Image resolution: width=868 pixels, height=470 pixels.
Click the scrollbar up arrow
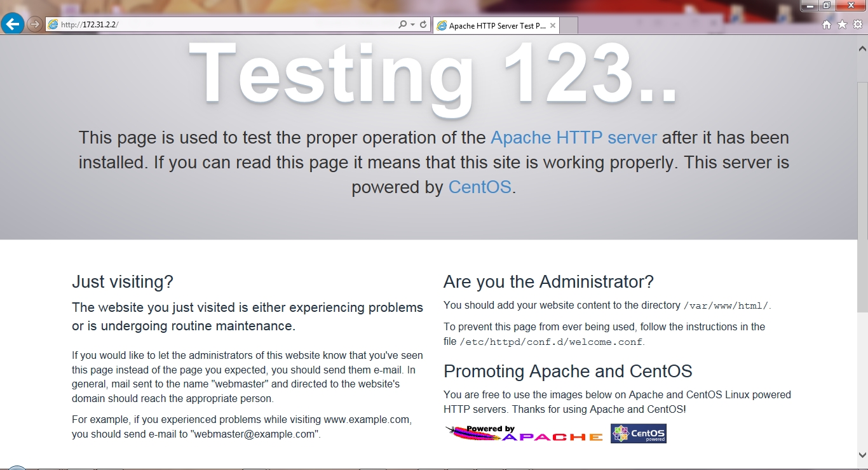pos(862,48)
